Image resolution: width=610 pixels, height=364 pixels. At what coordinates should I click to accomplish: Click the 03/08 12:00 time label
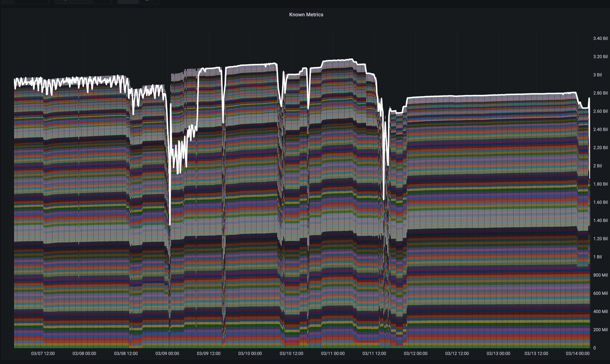126,354
